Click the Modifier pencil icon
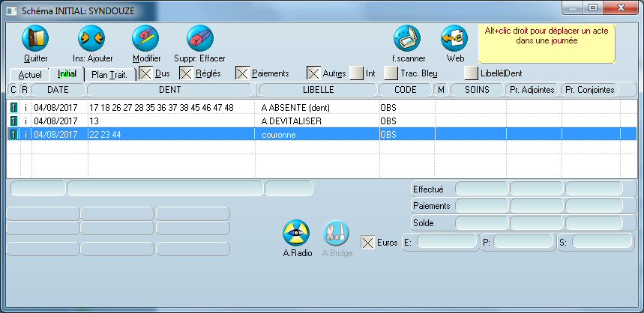Viewport: 644px width, 313px height. pyautogui.click(x=145, y=38)
